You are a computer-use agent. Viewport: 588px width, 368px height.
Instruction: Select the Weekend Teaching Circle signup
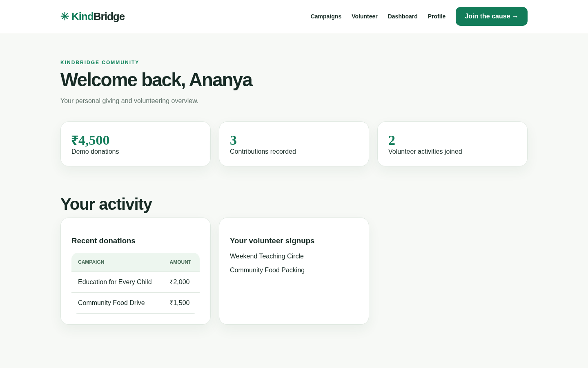pyautogui.click(x=267, y=256)
